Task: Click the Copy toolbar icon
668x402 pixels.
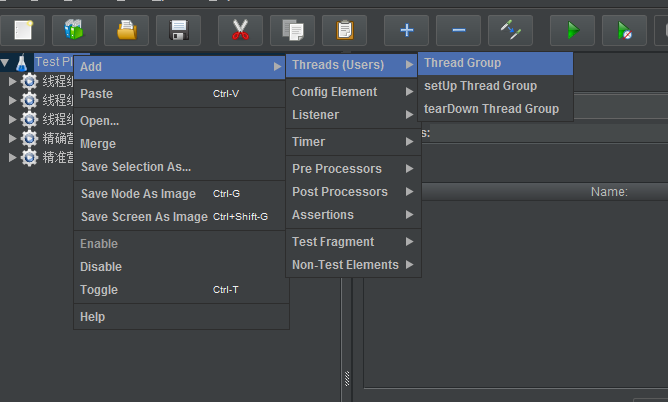Action: tap(292, 30)
